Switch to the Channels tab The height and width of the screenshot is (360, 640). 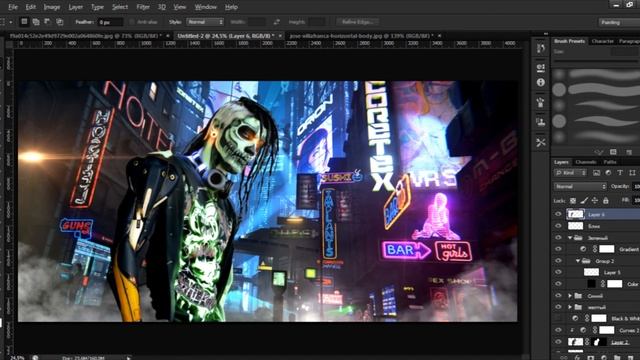point(586,162)
